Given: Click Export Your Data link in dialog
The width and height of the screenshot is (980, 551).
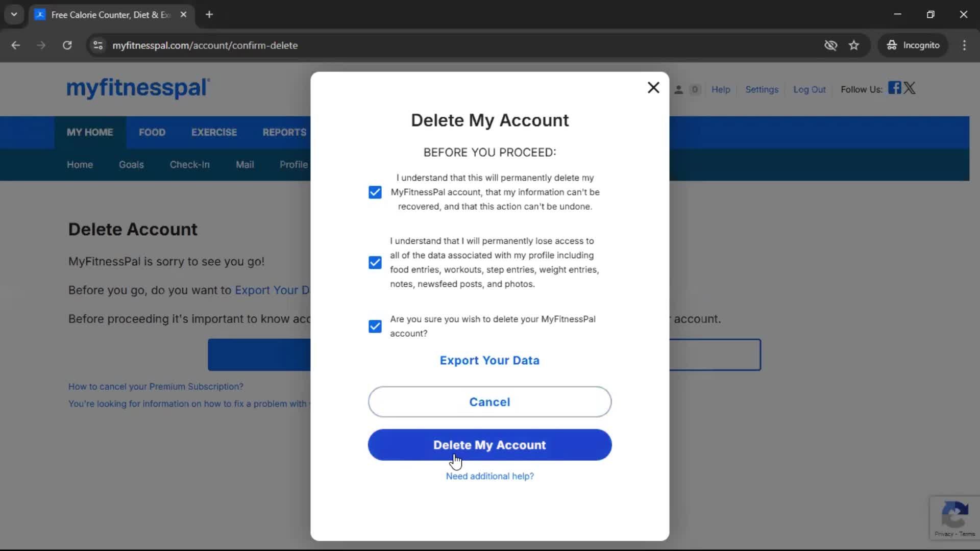Looking at the screenshot, I should 489,360.
